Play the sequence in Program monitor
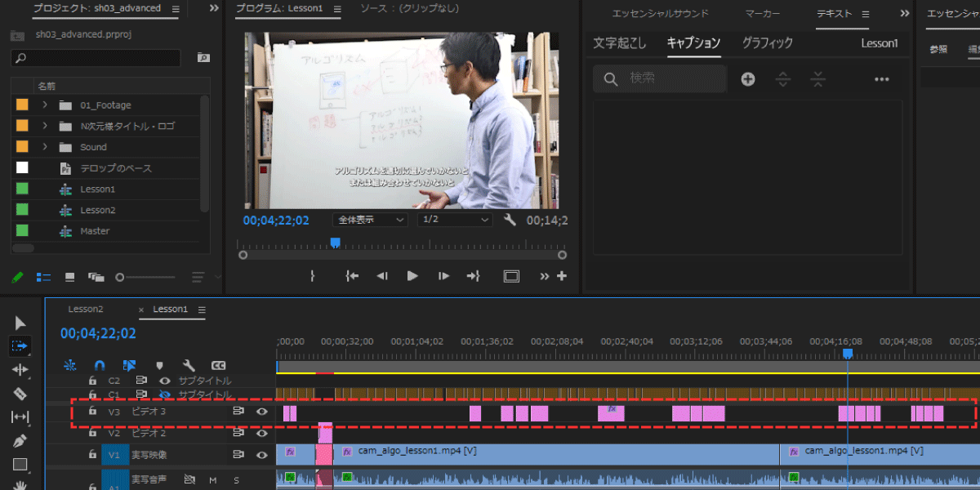This screenshot has height=490, width=980. [412, 276]
